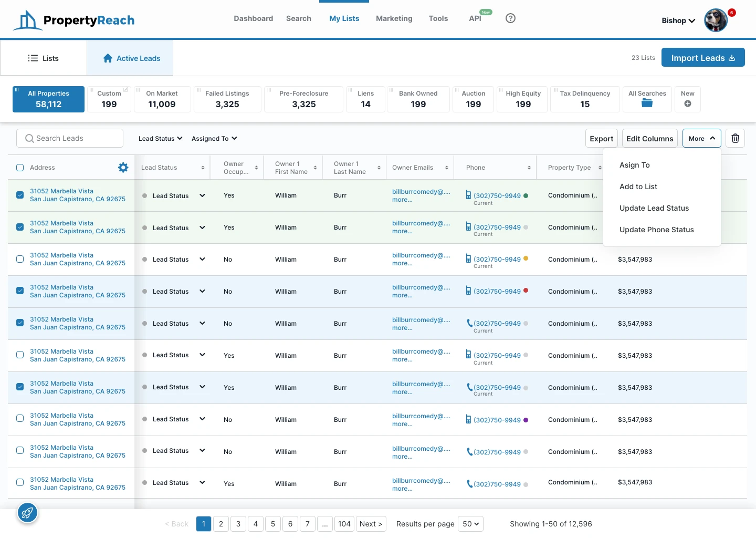
Task: Open the help question mark icon
Action: 510,18
